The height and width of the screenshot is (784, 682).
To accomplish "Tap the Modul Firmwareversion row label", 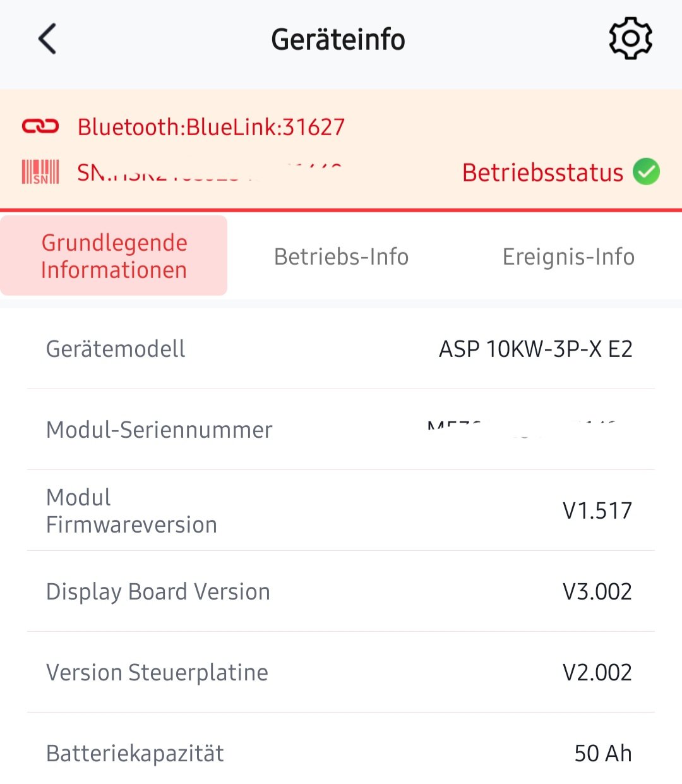I will 131,510.
